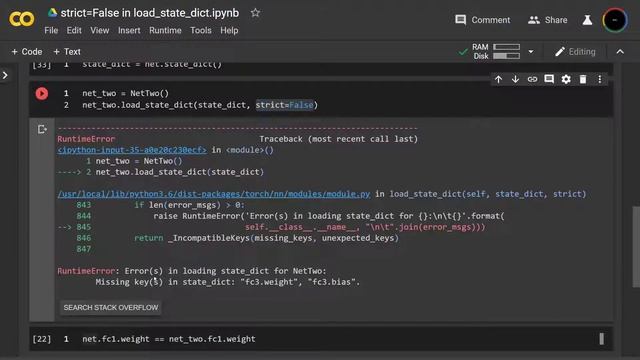Open the Runtime menu
640x360 pixels.
pyautogui.click(x=165, y=31)
